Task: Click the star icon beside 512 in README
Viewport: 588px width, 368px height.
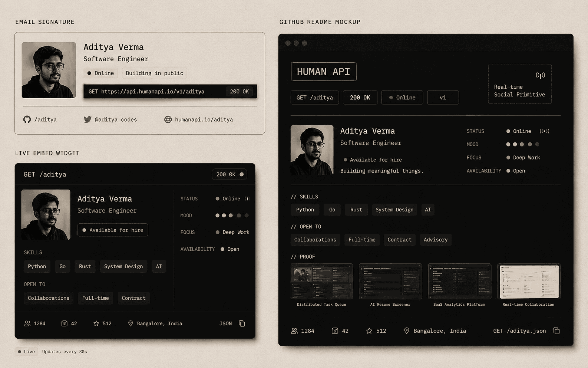Action: 369,331
